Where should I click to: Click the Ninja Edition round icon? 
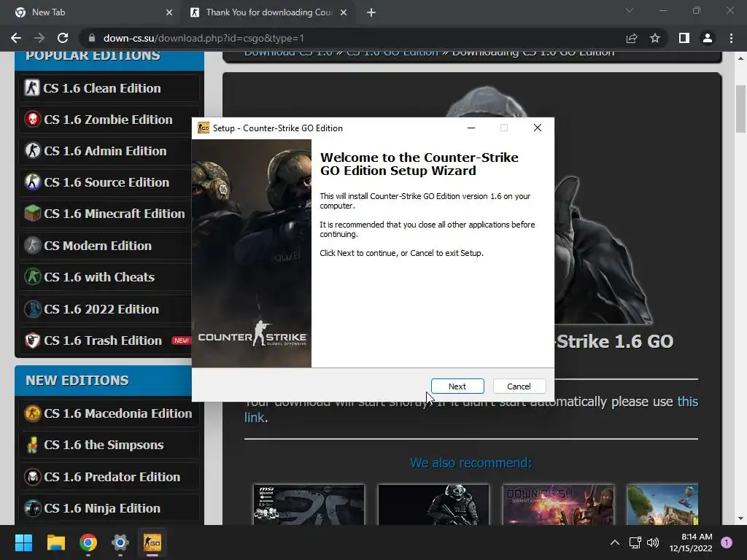pyautogui.click(x=32, y=508)
